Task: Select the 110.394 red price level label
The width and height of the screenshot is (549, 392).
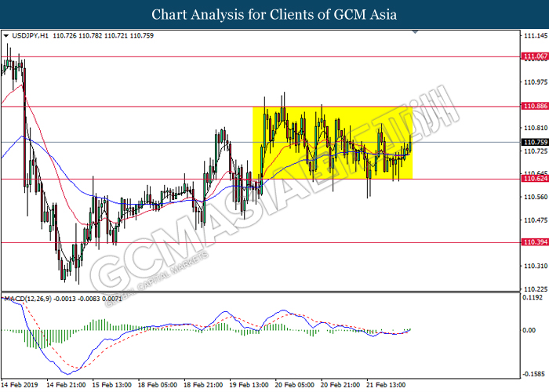Action: point(535,242)
